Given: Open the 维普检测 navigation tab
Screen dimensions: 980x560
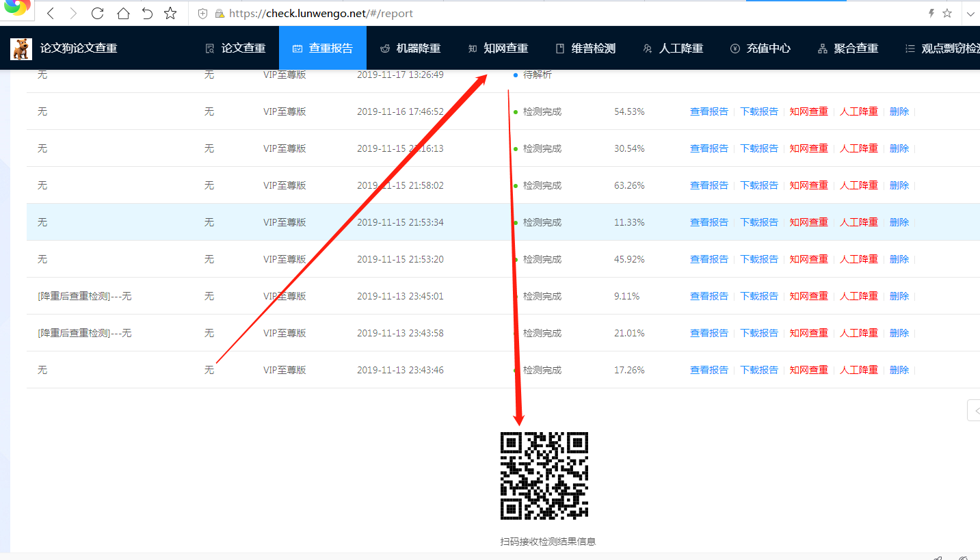Looking at the screenshot, I should click(585, 49).
